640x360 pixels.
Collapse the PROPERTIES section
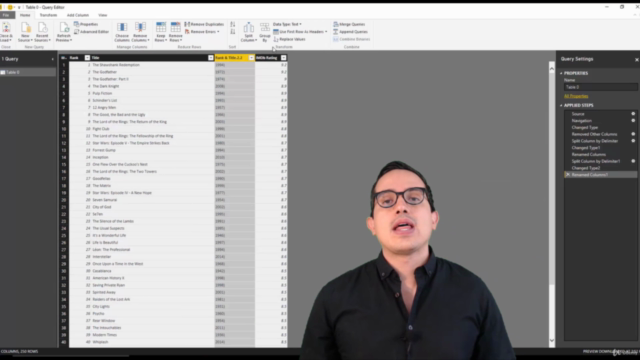pos(561,73)
